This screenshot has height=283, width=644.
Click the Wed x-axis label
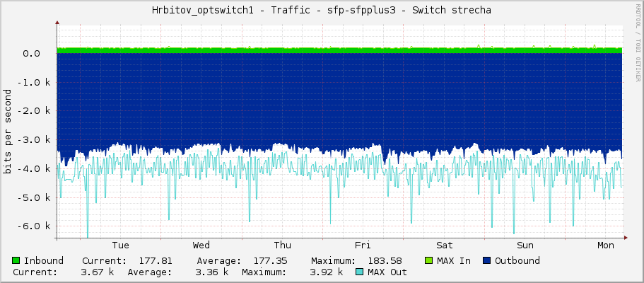[x=201, y=246]
